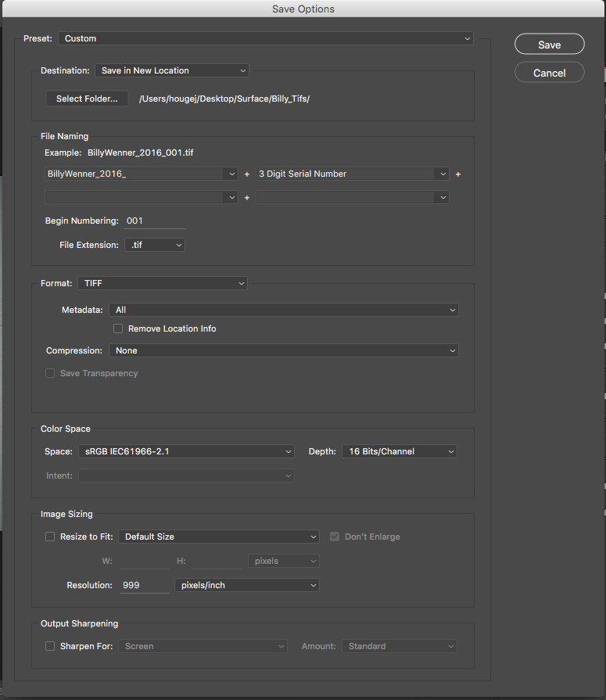Expand the 3 Digit Serial Number dropdown

point(353,174)
